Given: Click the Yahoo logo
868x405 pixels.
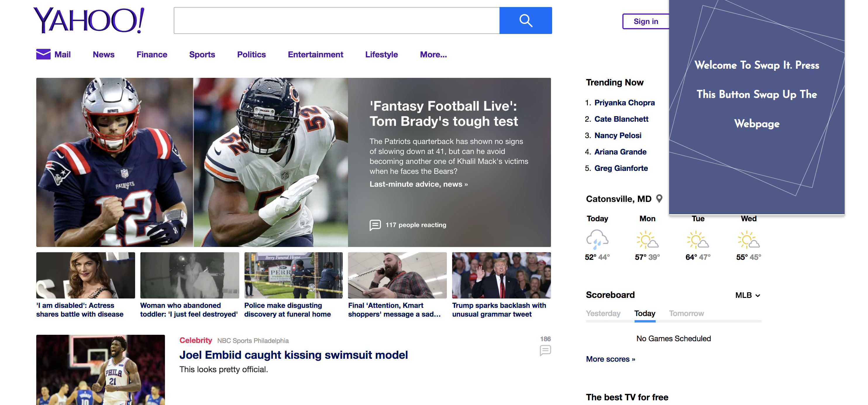Looking at the screenshot, I should (89, 20).
